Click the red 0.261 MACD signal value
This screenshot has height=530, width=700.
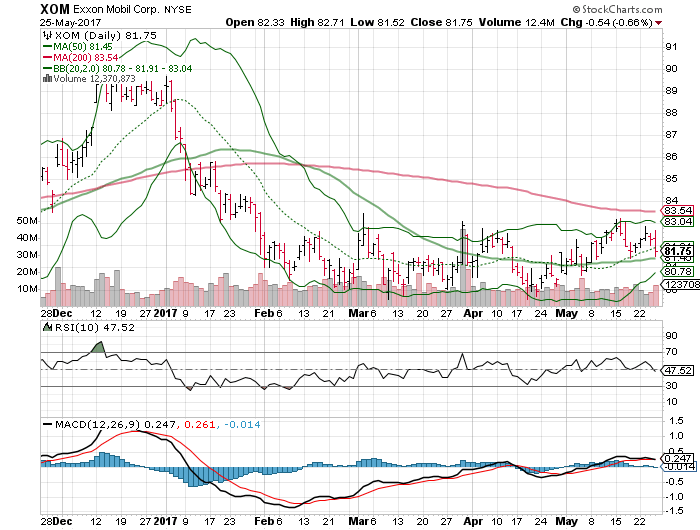click(x=199, y=424)
